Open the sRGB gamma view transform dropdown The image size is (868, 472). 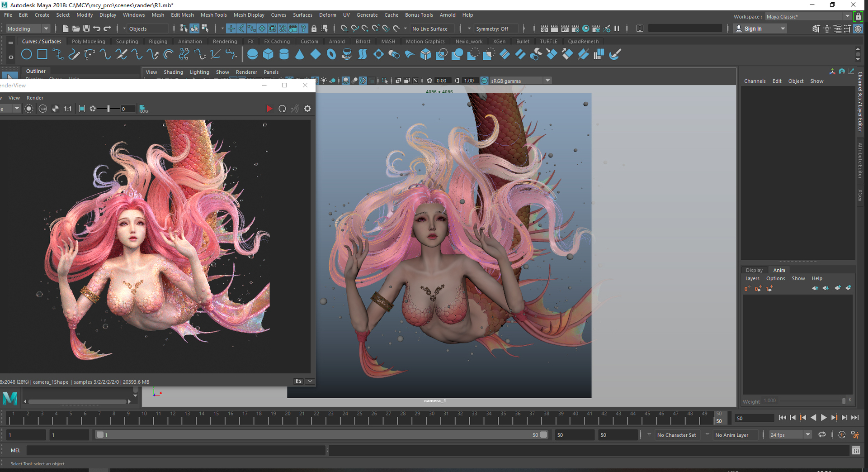click(x=521, y=81)
